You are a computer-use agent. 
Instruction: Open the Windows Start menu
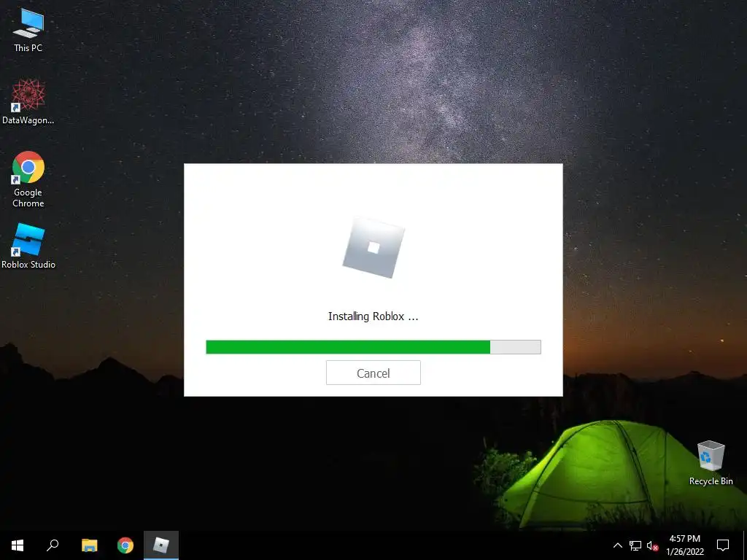pyautogui.click(x=18, y=545)
